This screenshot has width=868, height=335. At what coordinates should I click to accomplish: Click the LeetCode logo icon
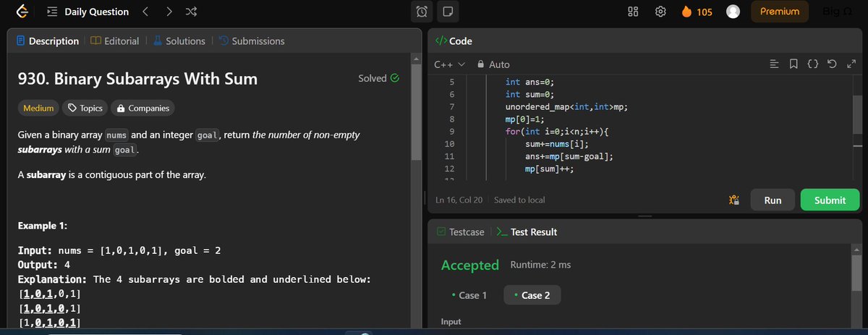click(22, 12)
